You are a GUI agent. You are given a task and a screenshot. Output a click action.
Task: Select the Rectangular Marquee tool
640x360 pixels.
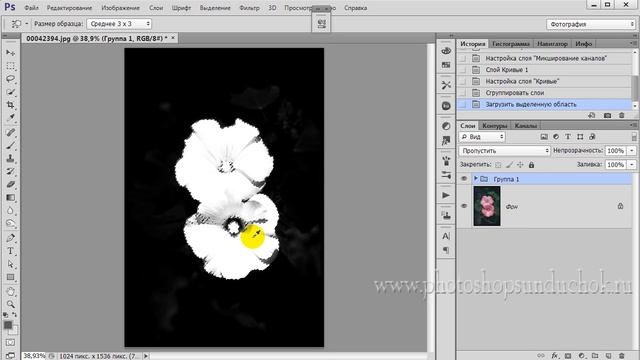11,66
